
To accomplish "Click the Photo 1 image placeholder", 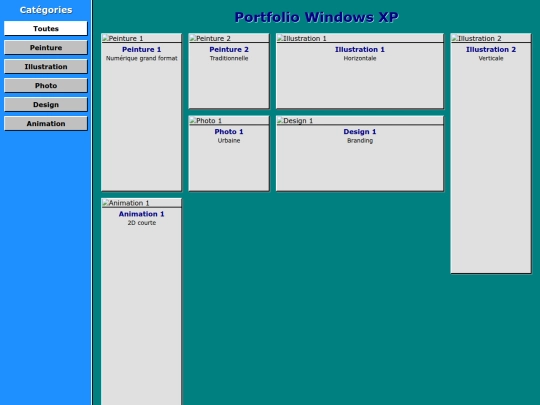I will tap(229, 121).
